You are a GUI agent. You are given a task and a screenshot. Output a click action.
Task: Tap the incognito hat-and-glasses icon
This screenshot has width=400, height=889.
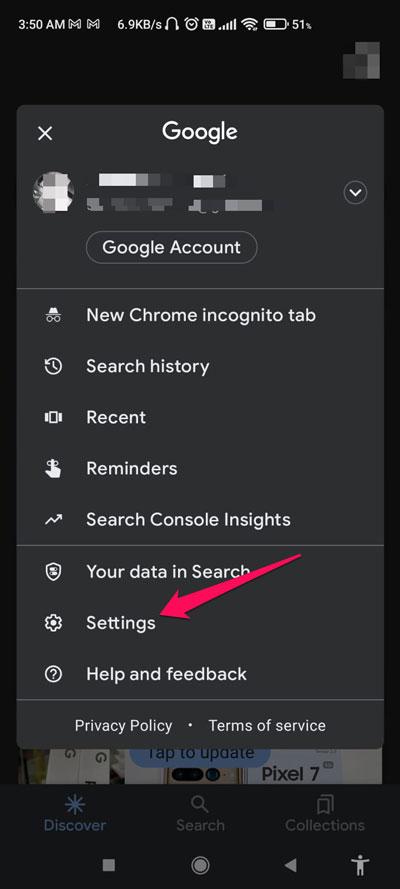(53, 315)
